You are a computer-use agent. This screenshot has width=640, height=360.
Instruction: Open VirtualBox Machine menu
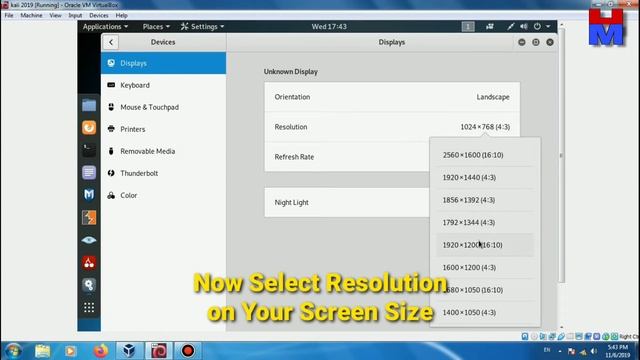tap(31, 16)
